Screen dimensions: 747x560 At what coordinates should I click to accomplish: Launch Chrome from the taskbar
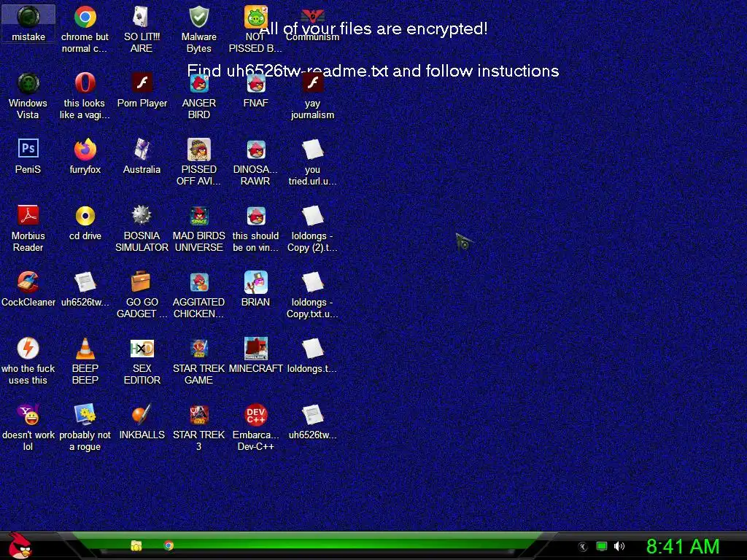pos(169,545)
